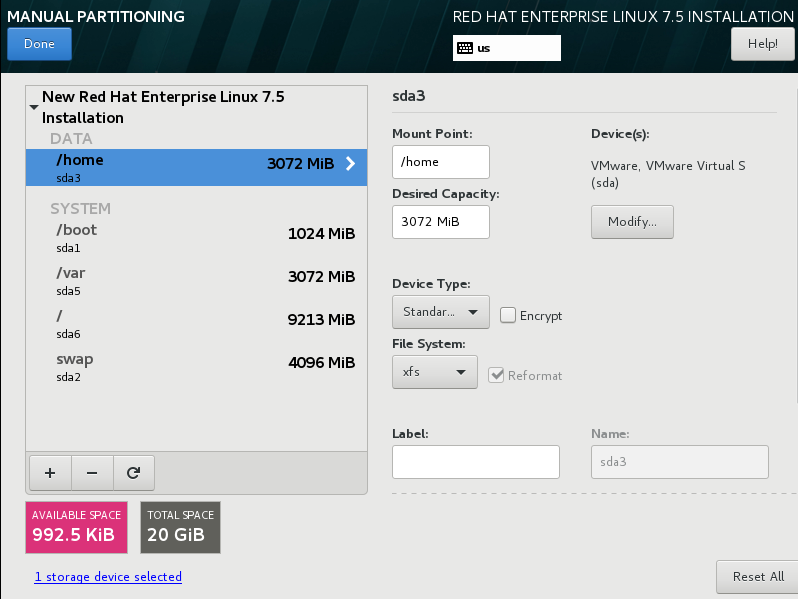This screenshot has width=798, height=599.
Task: Select the /var sda5 partition
Action: tap(196, 281)
